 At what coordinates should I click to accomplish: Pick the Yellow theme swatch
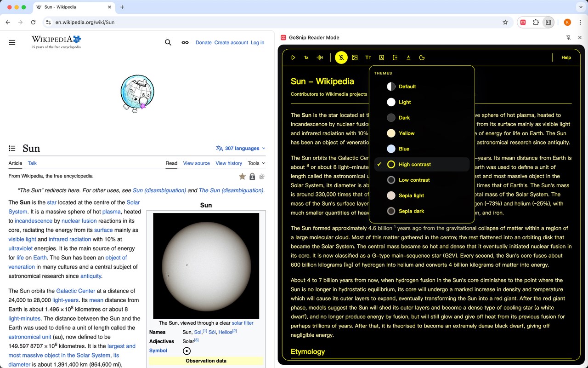pos(391,133)
